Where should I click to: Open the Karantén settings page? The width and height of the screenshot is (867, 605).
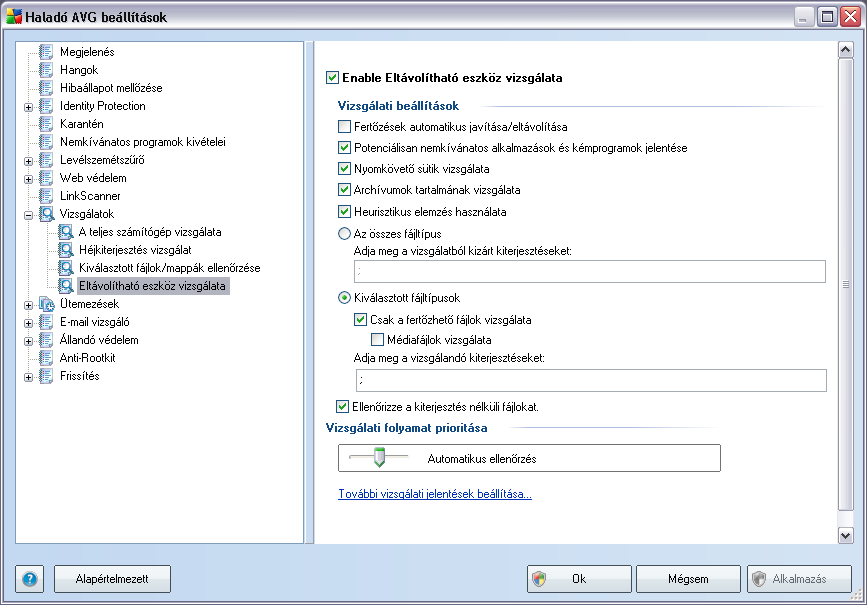point(82,124)
